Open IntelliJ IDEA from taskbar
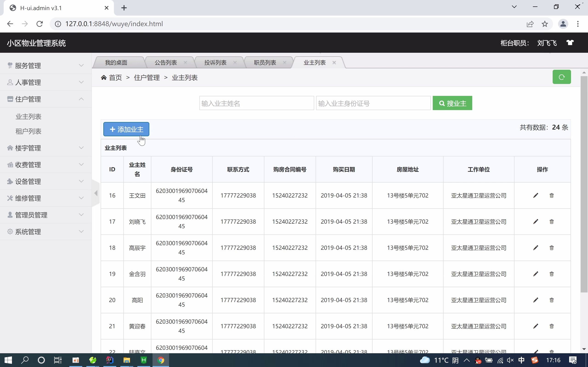 [x=110, y=360]
